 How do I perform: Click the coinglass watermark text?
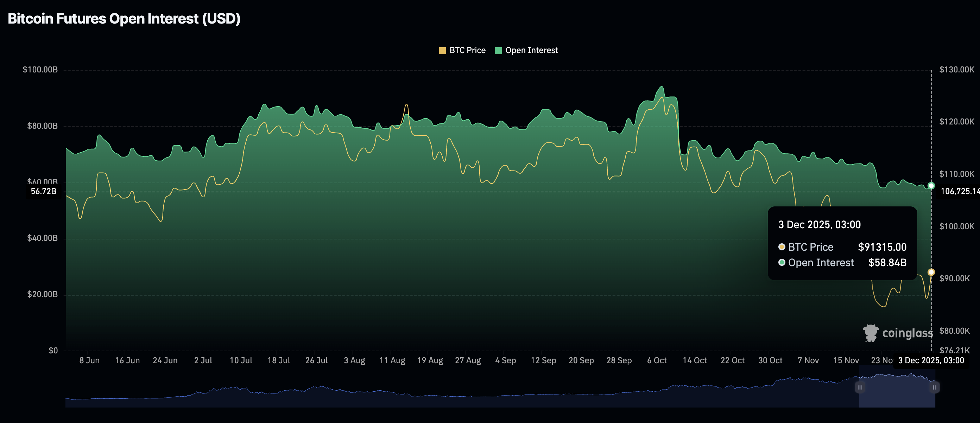click(x=908, y=333)
